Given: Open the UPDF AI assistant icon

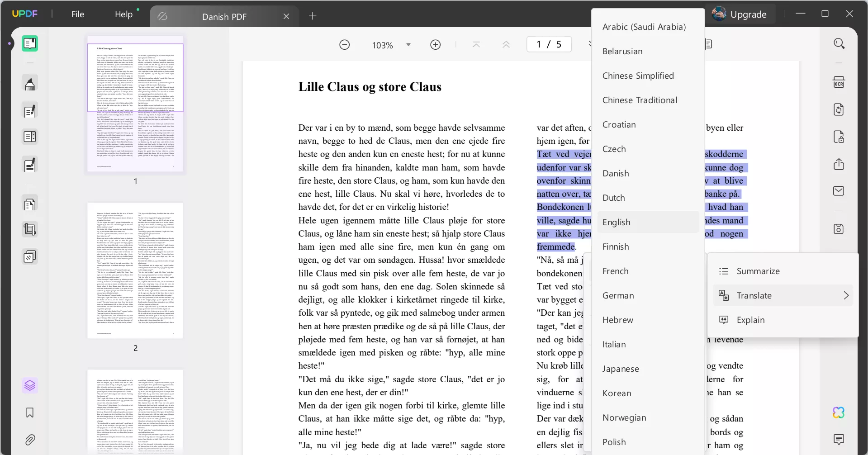Looking at the screenshot, I should (x=839, y=412).
